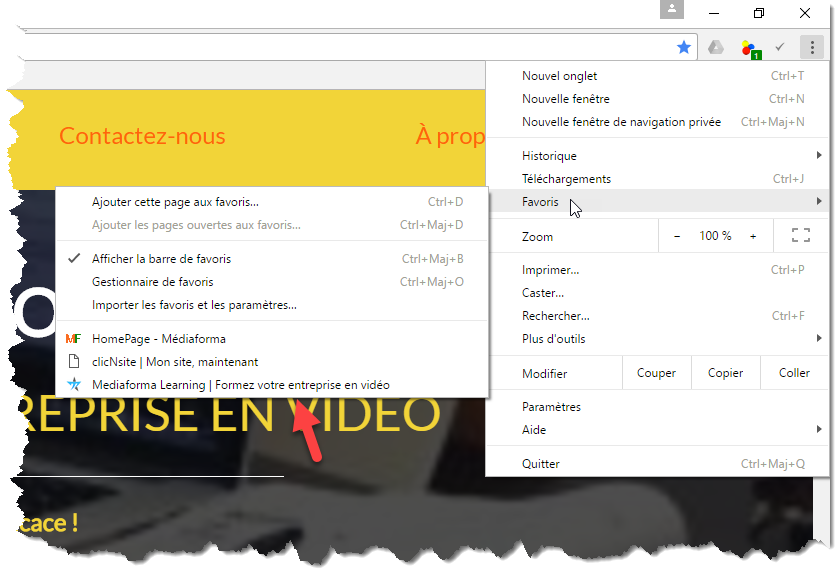Increase zoom with the plus button
This screenshot has height=577, width=839.
753,236
